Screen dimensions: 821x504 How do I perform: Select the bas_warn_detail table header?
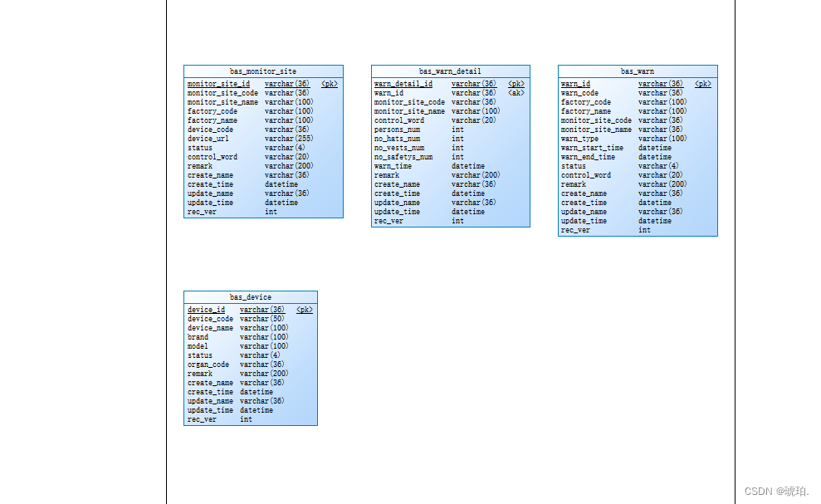pyautogui.click(x=451, y=71)
